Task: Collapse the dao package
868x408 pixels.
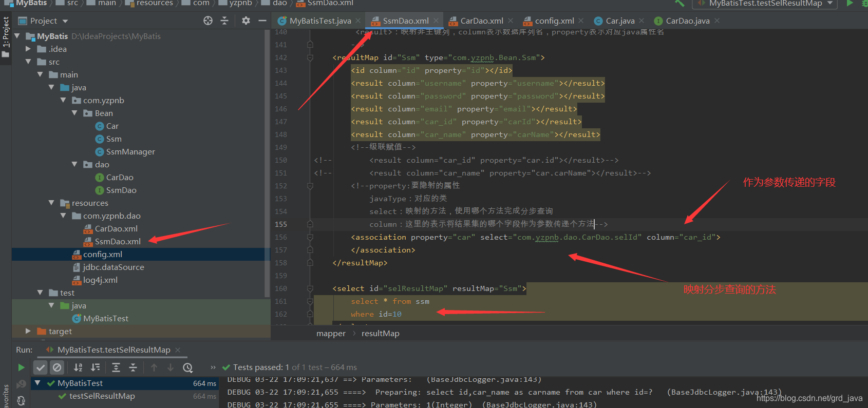Action: click(x=74, y=164)
